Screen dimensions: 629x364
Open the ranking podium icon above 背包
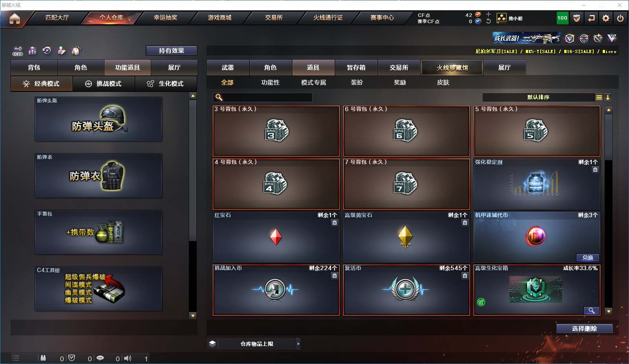point(32,51)
